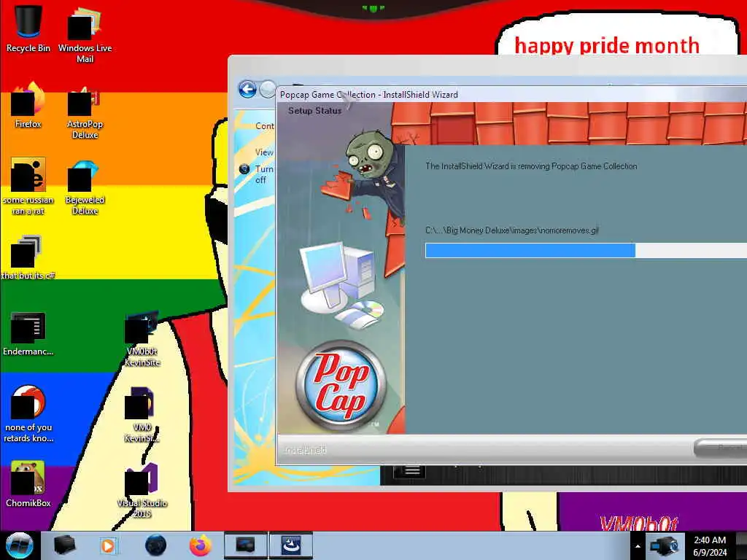Click the 'happy pride month' text
Viewport: 747px width, 560px height.
click(607, 46)
